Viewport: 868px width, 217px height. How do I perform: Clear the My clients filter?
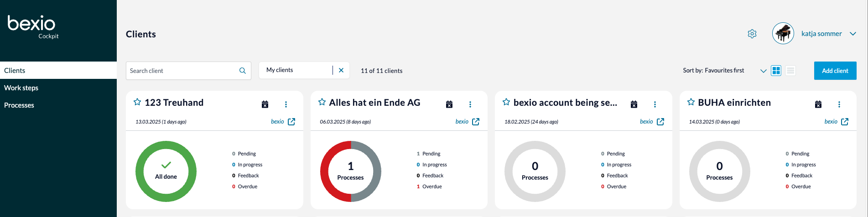(x=341, y=70)
